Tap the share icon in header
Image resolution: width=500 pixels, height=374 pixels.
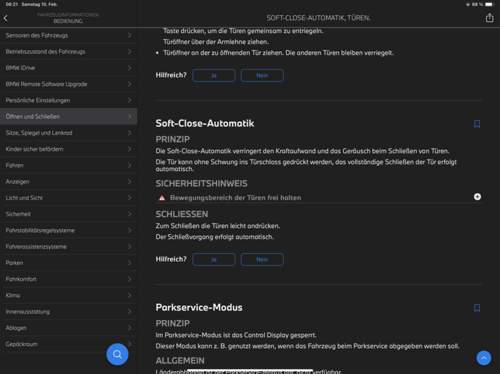tap(489, 18)
